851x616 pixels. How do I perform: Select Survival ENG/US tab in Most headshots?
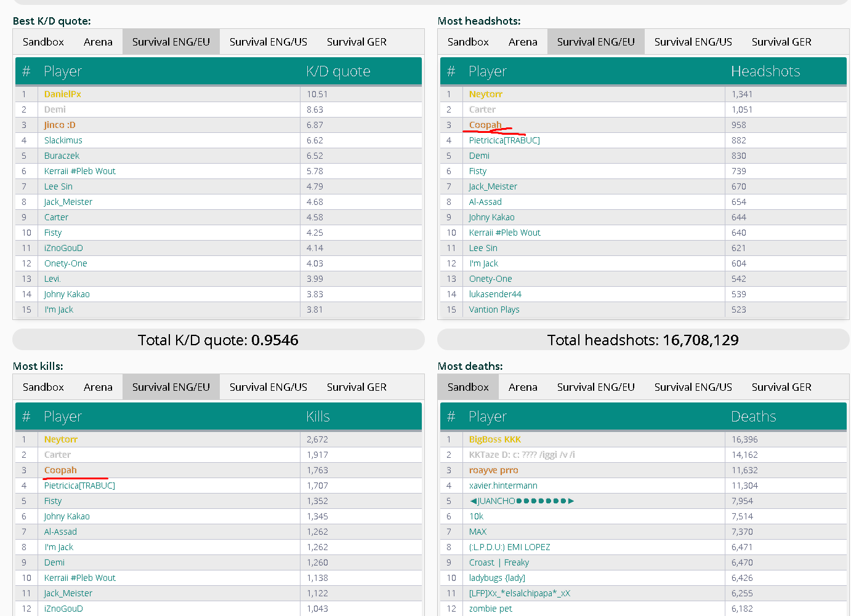tap(693, 42)
